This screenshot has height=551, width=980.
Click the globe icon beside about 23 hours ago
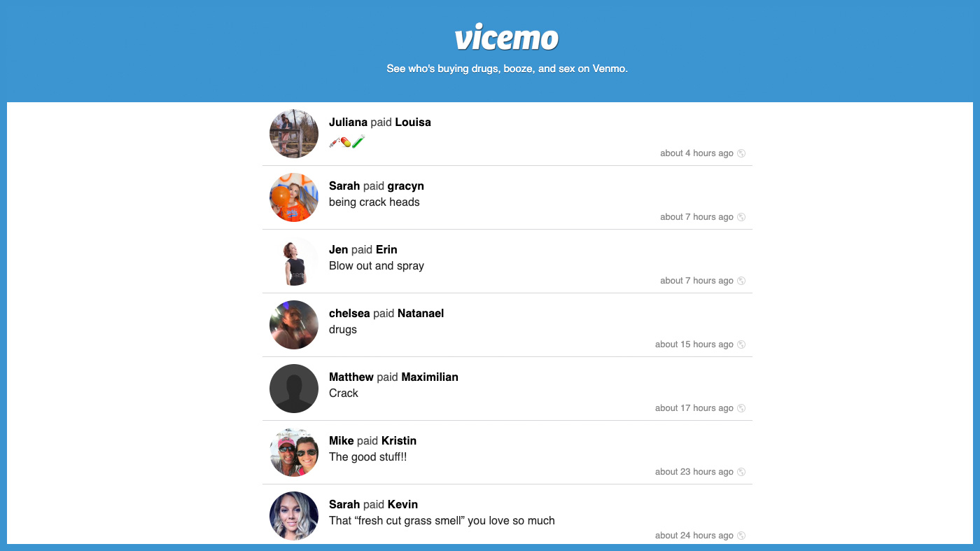741,472
